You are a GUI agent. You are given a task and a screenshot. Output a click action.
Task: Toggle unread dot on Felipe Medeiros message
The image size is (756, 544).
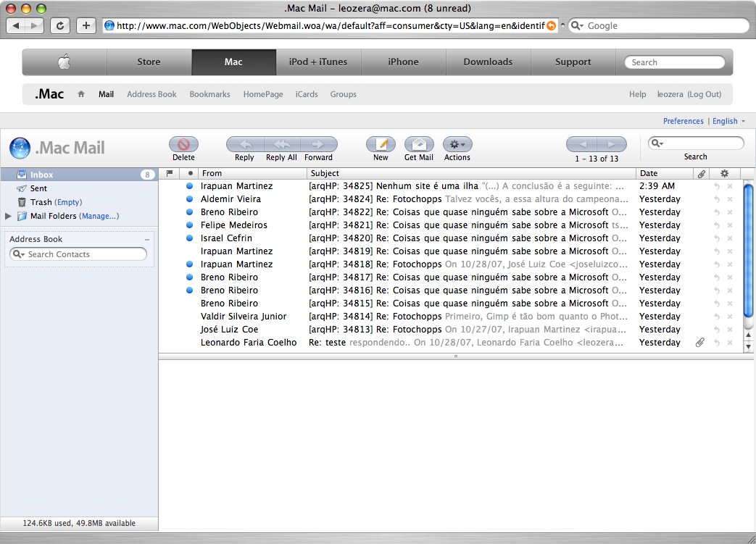(189, 225)
